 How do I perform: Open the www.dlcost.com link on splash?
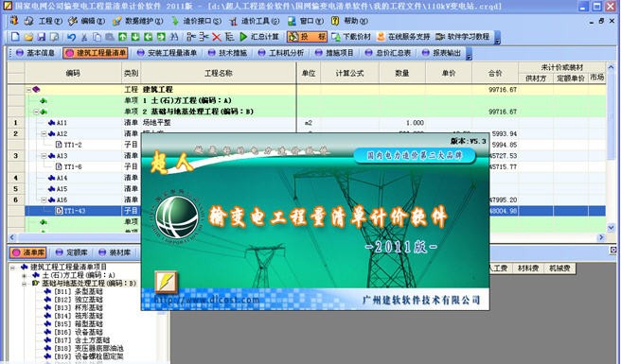[x=206, y=300]
